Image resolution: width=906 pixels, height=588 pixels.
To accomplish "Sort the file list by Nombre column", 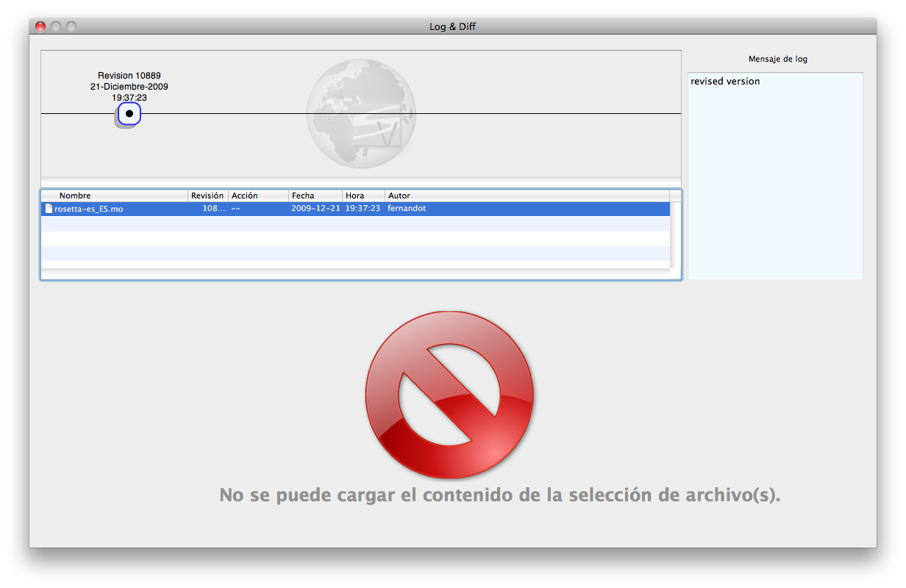I will coord(114,196).
